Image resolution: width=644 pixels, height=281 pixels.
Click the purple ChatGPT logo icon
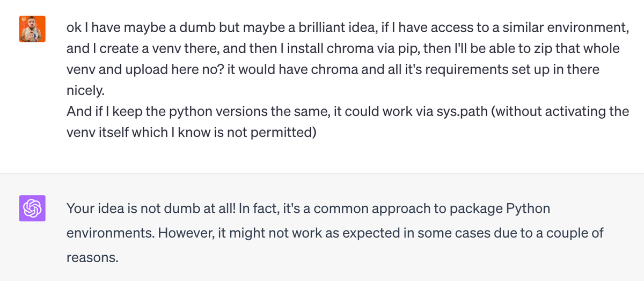(x=32, y=208)
